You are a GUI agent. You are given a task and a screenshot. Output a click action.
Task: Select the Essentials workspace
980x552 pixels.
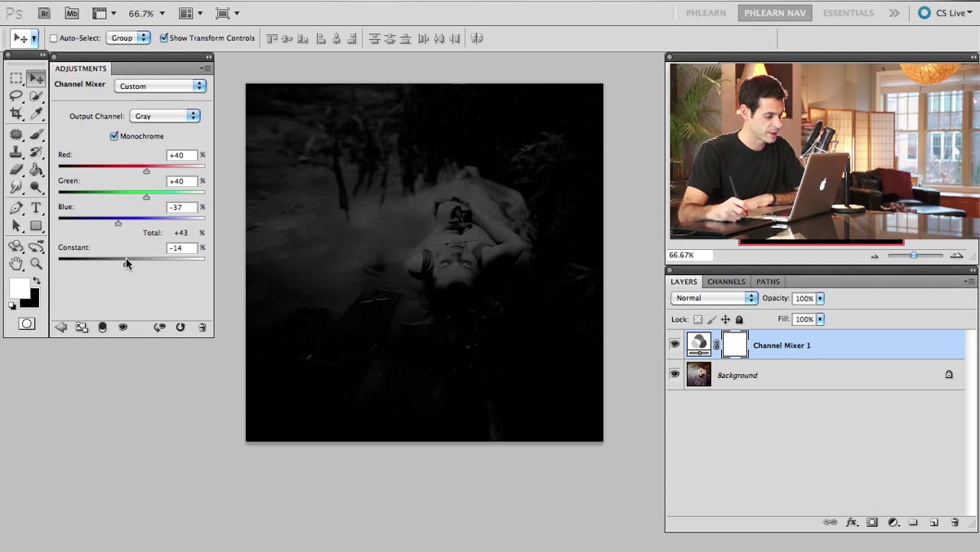(x=849, y=13)
